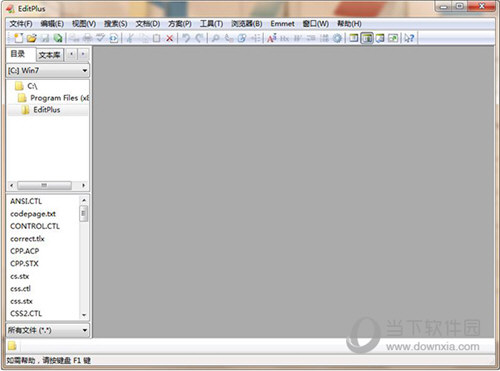The height and width of the screenshot is (371, 500).
Task: Open the Emmet menu
Action: [x=282, y=24]
